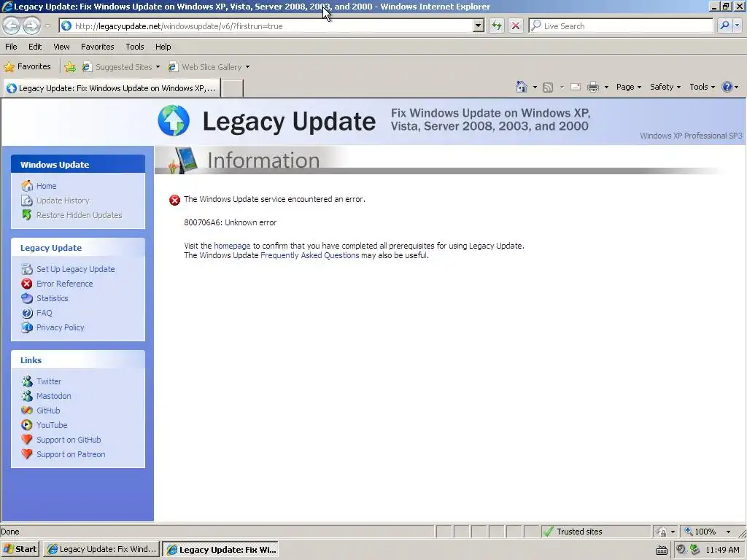Click the 800706A6: Unknown error text
The height and width of the screenshot is (560, 747).
[230, 222]
